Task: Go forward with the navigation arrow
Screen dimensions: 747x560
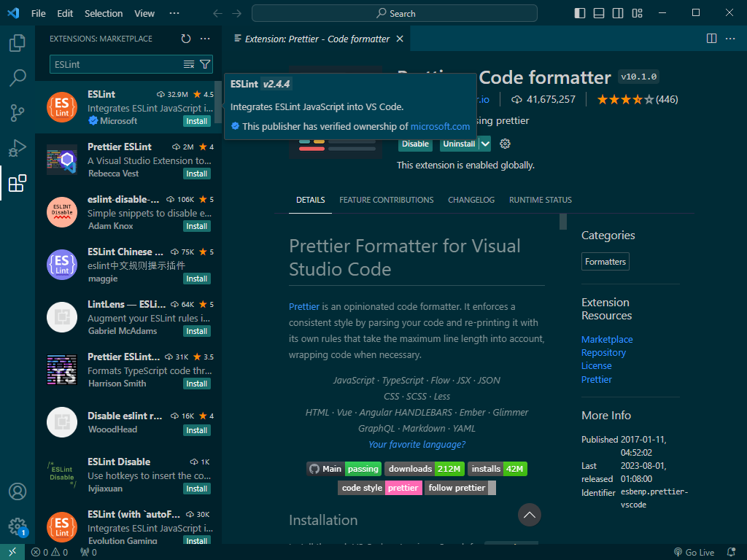Action: point(237,13)
